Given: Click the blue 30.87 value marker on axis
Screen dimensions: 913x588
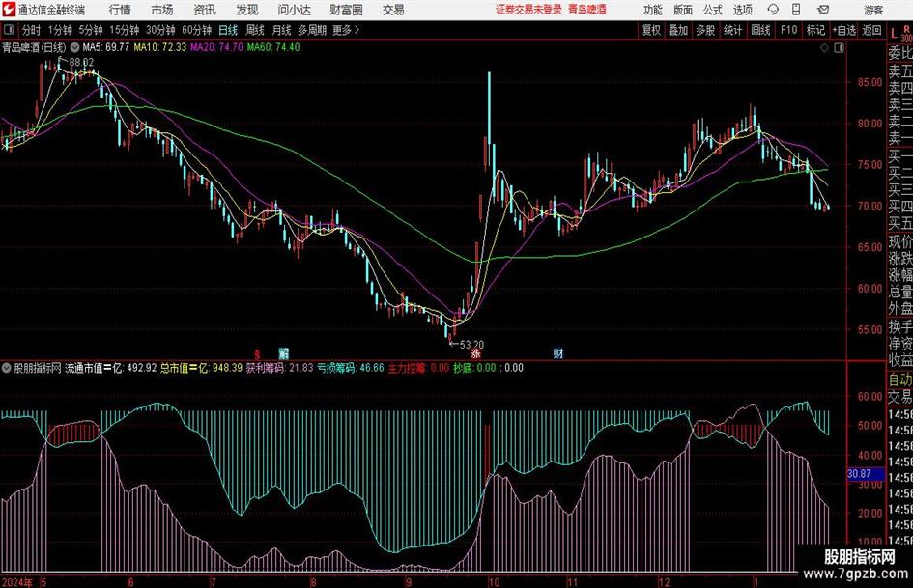Looking at the screenshot, I should point(866,474).
